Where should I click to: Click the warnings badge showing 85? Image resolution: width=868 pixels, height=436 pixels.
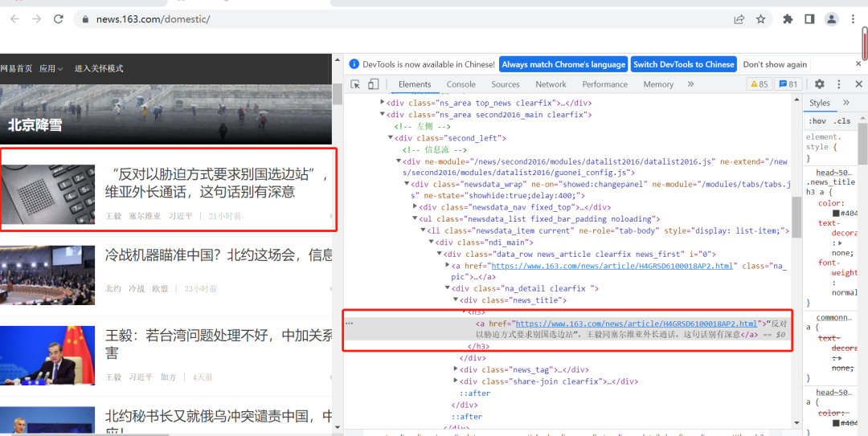[759, 84]
